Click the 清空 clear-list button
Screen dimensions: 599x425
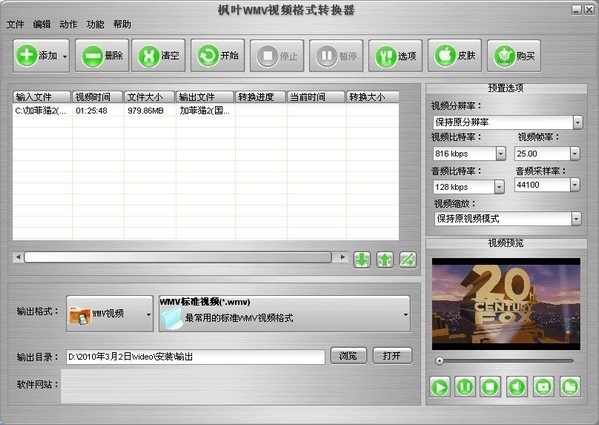(159, 56)
